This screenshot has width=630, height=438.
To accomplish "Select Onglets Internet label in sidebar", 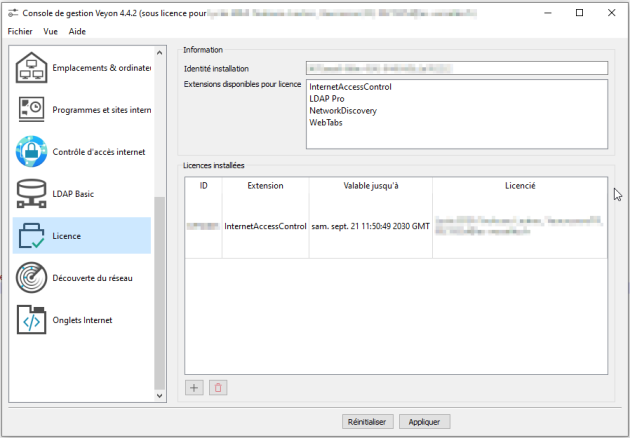I will 82,320.
